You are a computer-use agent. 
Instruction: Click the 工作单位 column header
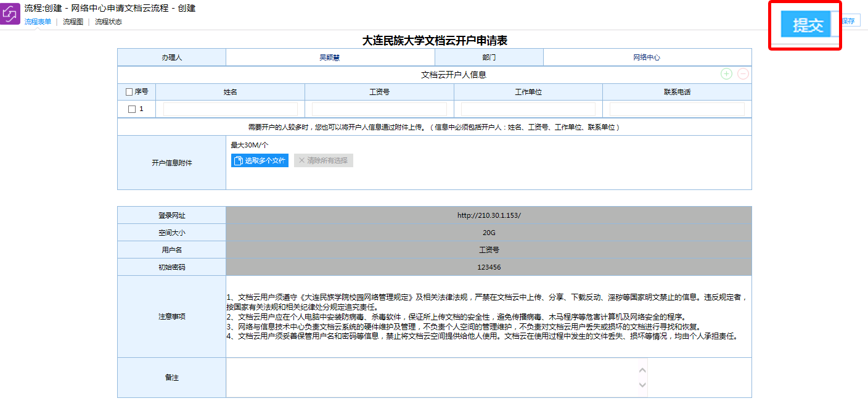tap(528, 92)
